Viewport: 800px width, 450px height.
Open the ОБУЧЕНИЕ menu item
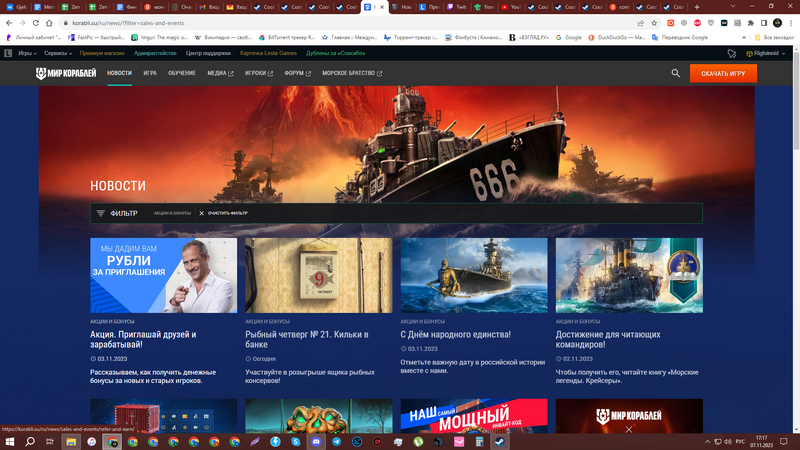[182, 73]
